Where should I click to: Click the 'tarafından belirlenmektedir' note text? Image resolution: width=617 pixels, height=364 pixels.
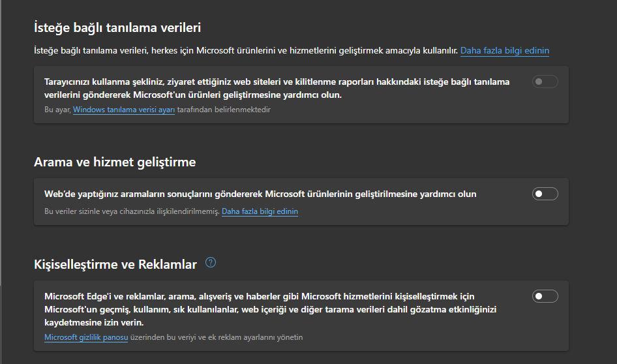coord(224,110)
